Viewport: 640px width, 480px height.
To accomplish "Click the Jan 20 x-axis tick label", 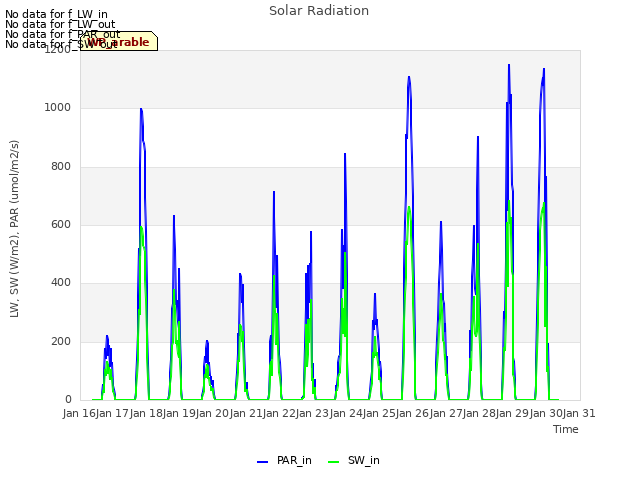I will tap(213, 413).
